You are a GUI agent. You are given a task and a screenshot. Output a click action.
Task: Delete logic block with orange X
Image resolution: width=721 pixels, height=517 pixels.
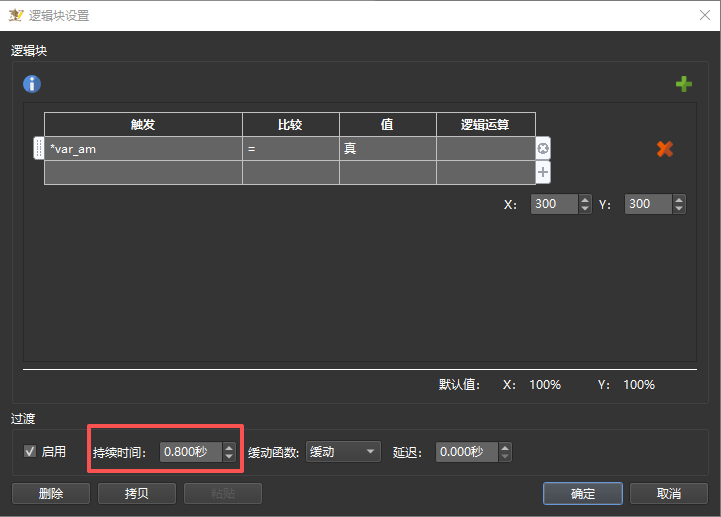pos(664,149)
